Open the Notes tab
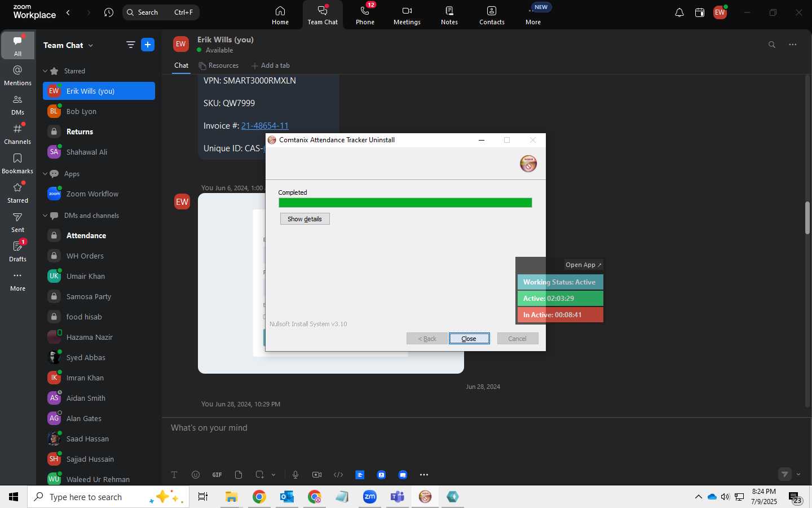The image size is (812, 508). pos(449,15)
